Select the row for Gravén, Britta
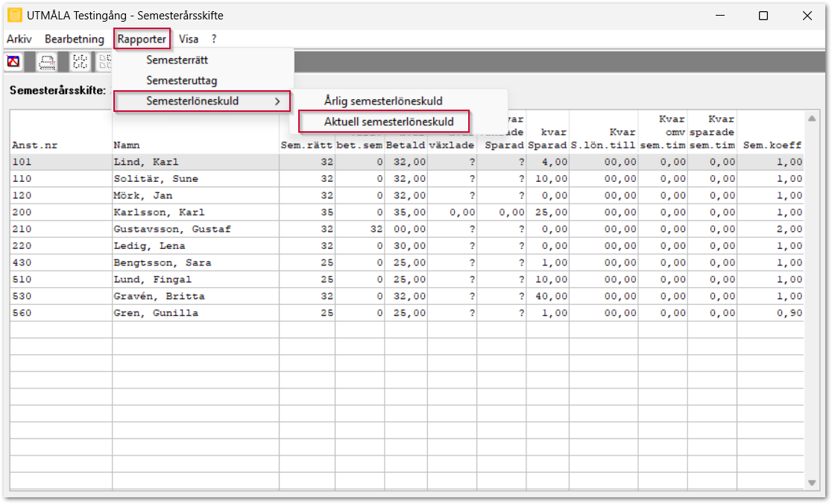The width and height of the screenshot is (832, 504). point(406,296)
